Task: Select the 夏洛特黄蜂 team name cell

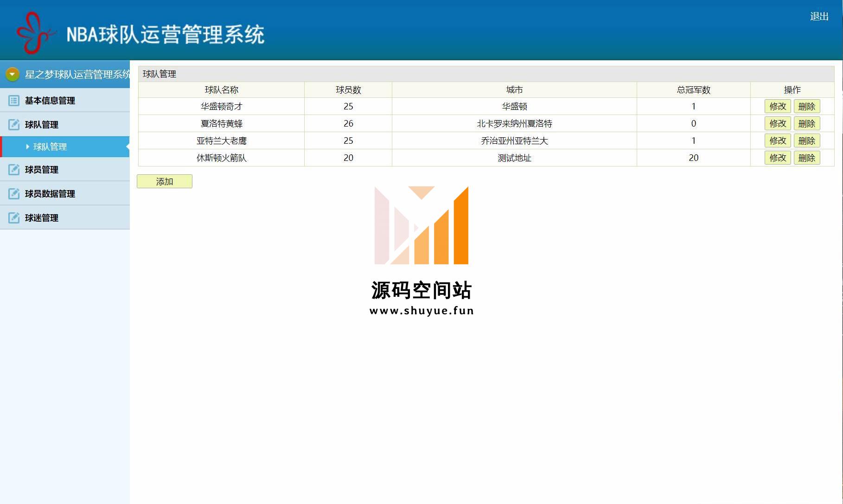Action: 221,123
